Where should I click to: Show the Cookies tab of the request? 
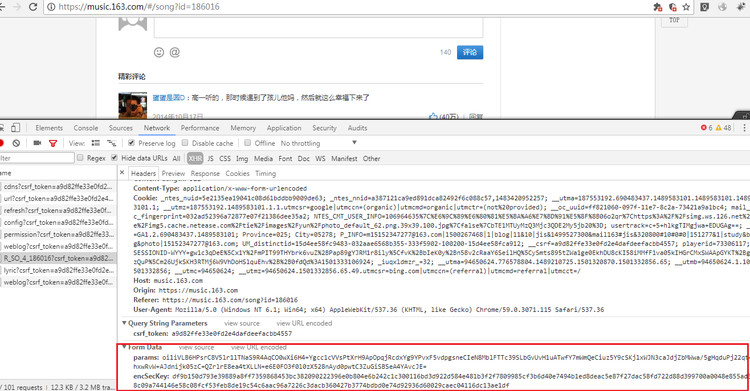pyautogui.click(x=237, y=173)
